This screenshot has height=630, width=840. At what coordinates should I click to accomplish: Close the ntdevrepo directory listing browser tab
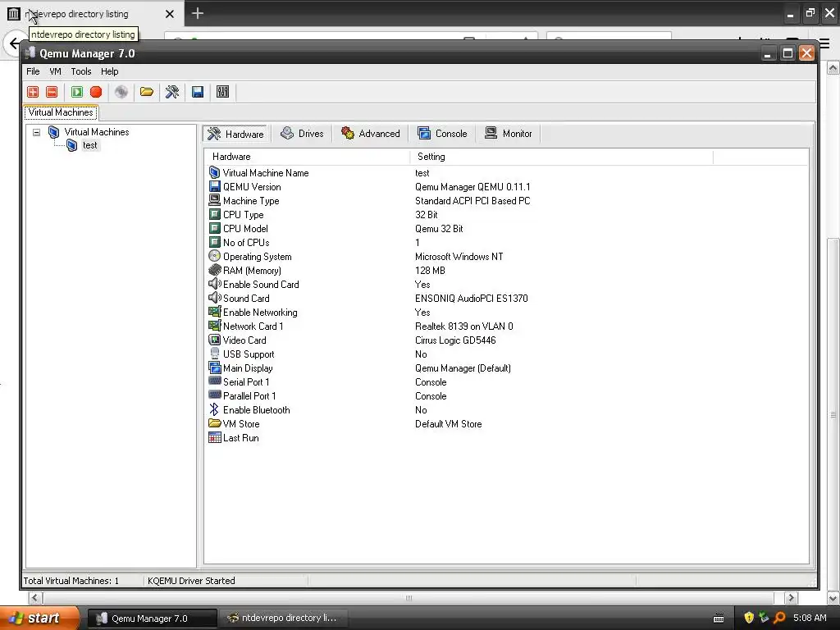point(170,14)
